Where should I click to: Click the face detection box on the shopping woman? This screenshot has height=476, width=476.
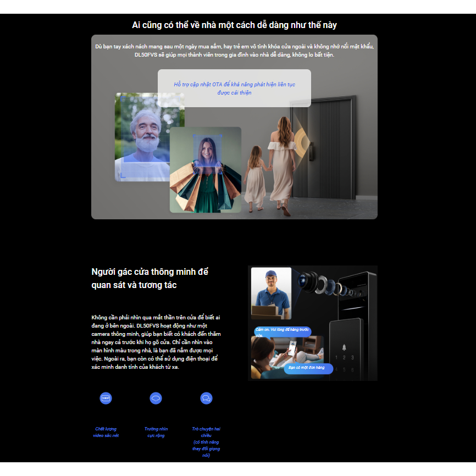207,151
